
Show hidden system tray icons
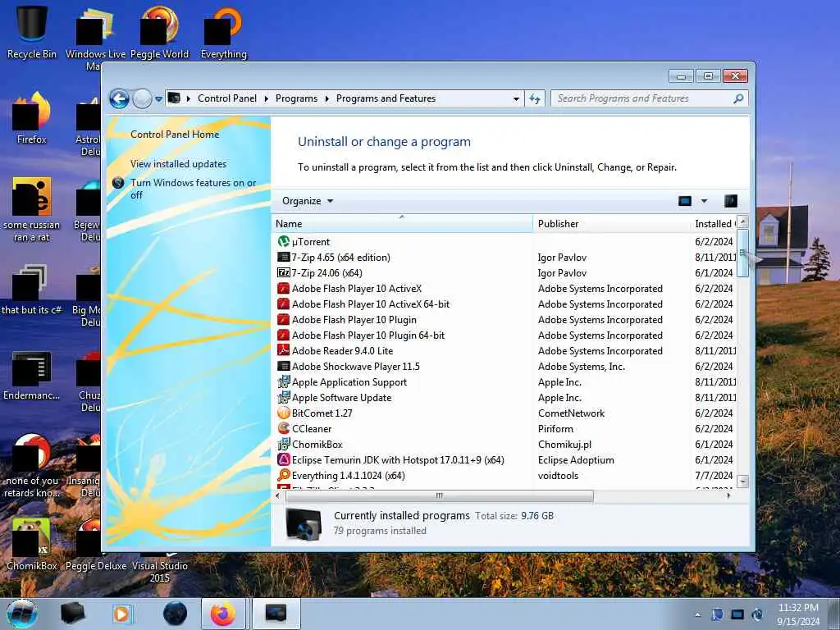(697, 614)
